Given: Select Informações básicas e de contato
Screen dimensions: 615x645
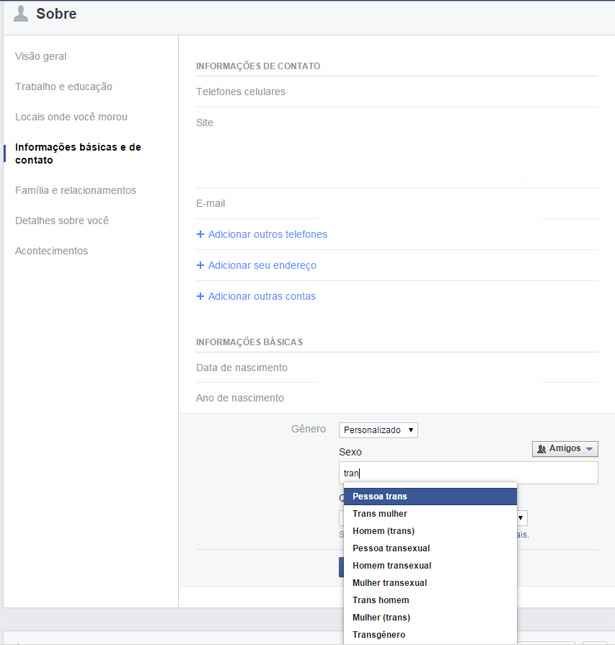Looking at the screenshot, I should (78, 153).
